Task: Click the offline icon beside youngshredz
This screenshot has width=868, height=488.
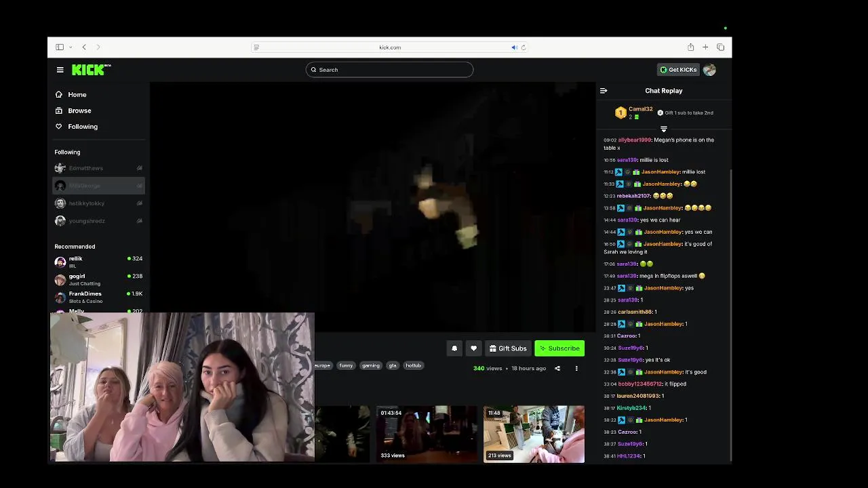Action: [139, 221]
